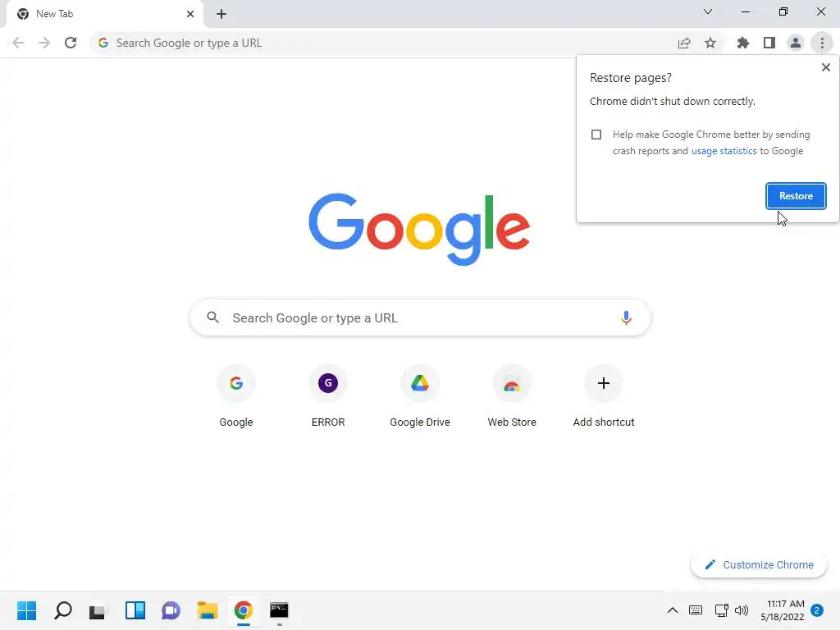Enable sending crash reports checkbox
The width and height of the screenshot is (840, 630).
coord(596,135)
